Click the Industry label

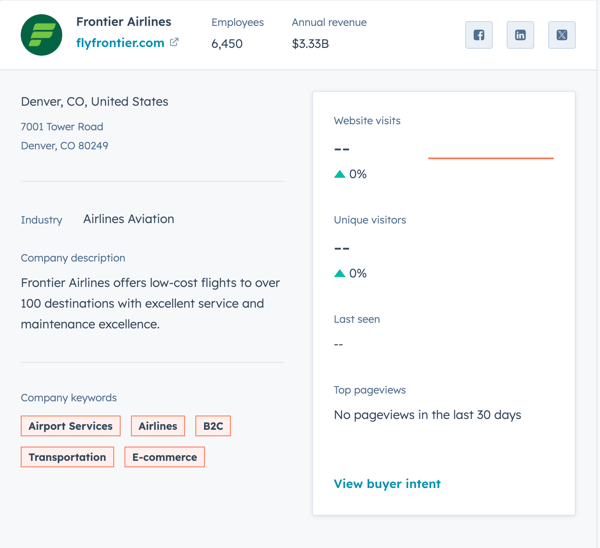[41, 220]
